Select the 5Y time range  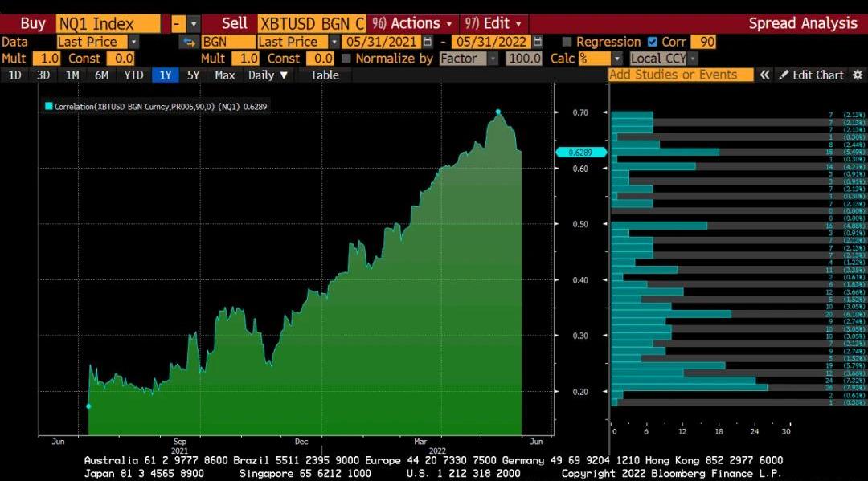193,75
